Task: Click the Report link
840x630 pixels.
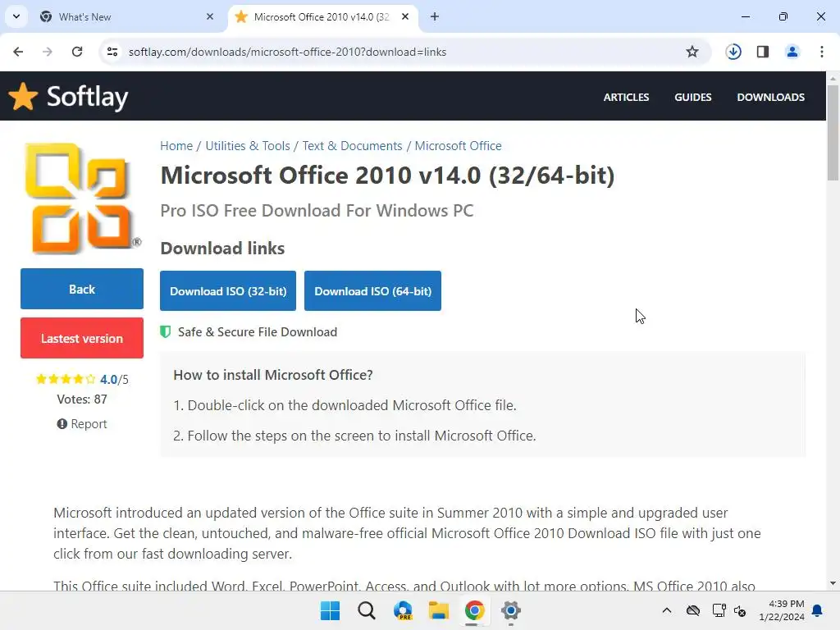Action: click(x=82, y=424)
